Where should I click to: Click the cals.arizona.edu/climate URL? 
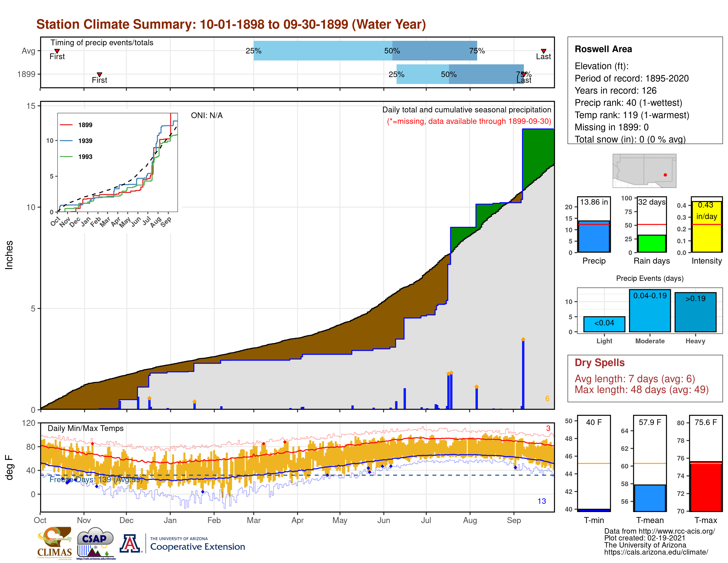(656, 552)
